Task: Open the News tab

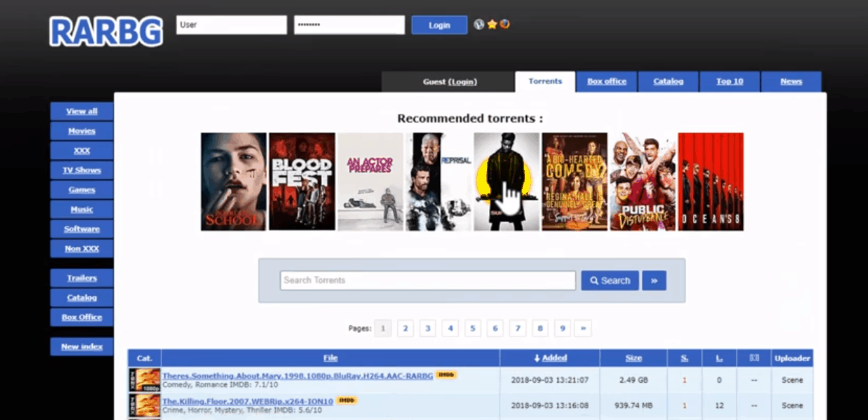Action: (x=791, y=82)
